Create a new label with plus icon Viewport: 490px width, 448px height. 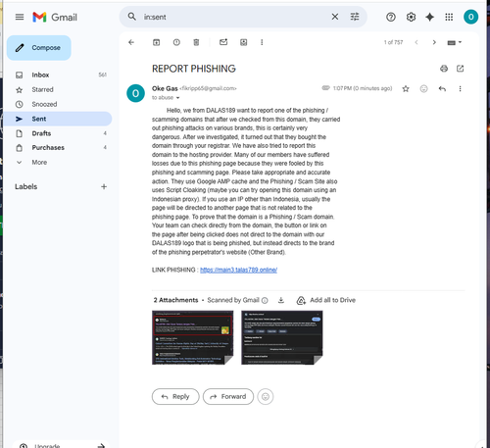104,186
